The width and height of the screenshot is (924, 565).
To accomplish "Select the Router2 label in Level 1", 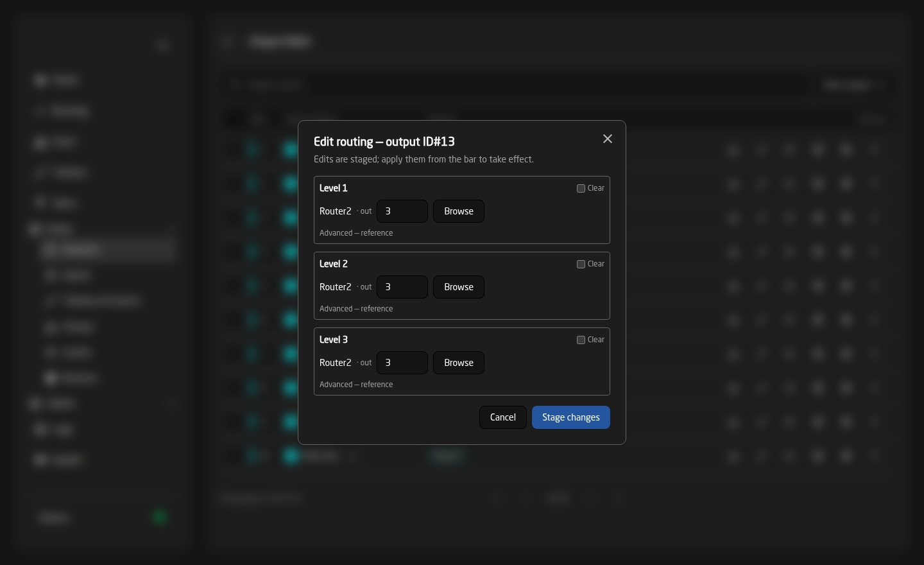I will (336, 211).
